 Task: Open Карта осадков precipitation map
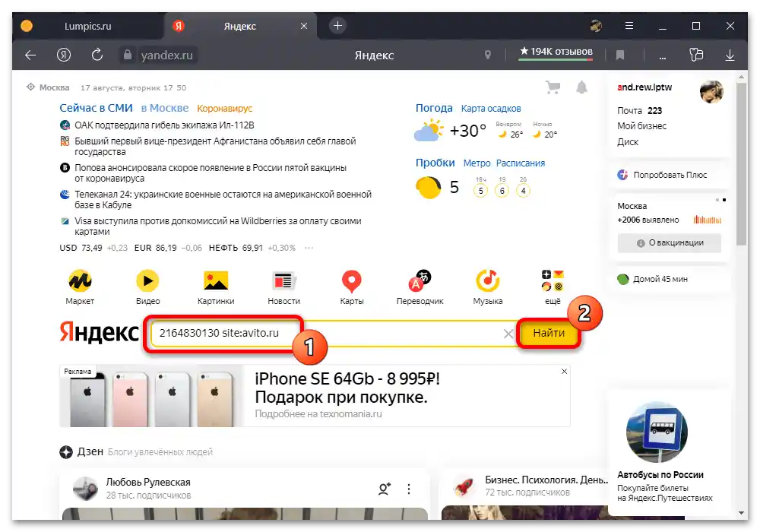pyautogui.click(x=490, y=109)
